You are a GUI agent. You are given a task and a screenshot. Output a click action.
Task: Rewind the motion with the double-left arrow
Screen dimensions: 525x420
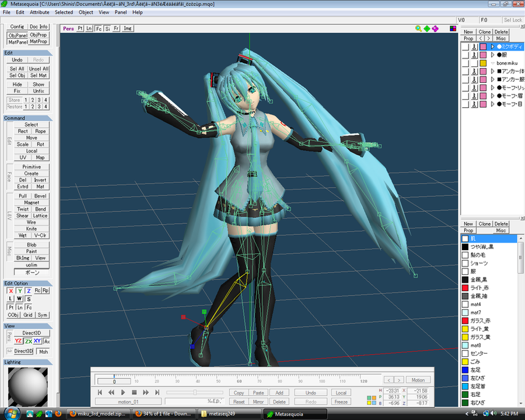111,392
